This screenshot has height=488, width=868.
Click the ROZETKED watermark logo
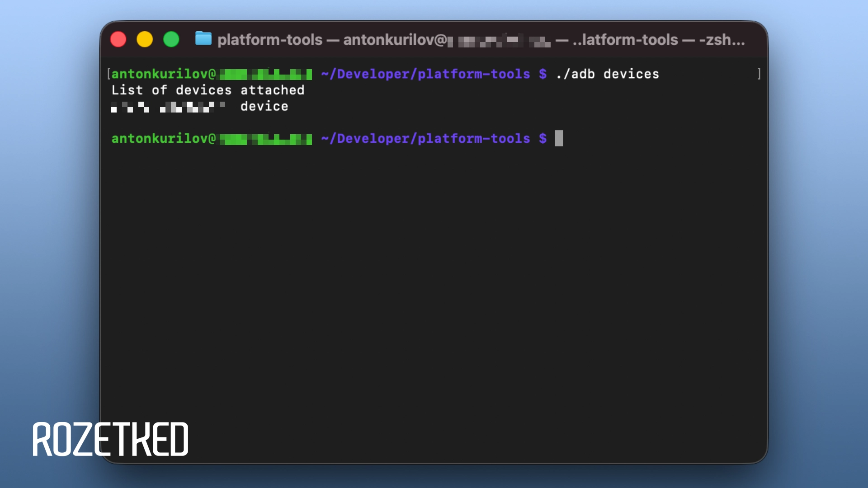point(110,439)
